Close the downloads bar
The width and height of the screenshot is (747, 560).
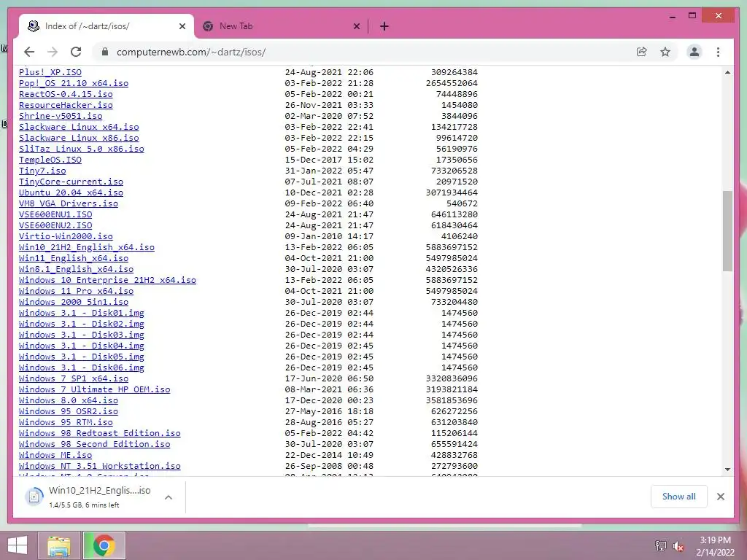click(x=720, y=497)
